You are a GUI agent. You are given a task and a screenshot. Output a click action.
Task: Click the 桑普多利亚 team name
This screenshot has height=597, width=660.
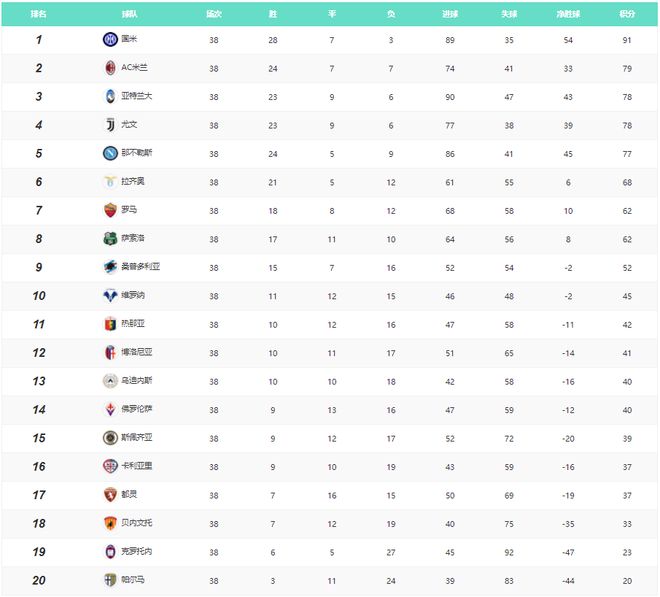[140, 267]
